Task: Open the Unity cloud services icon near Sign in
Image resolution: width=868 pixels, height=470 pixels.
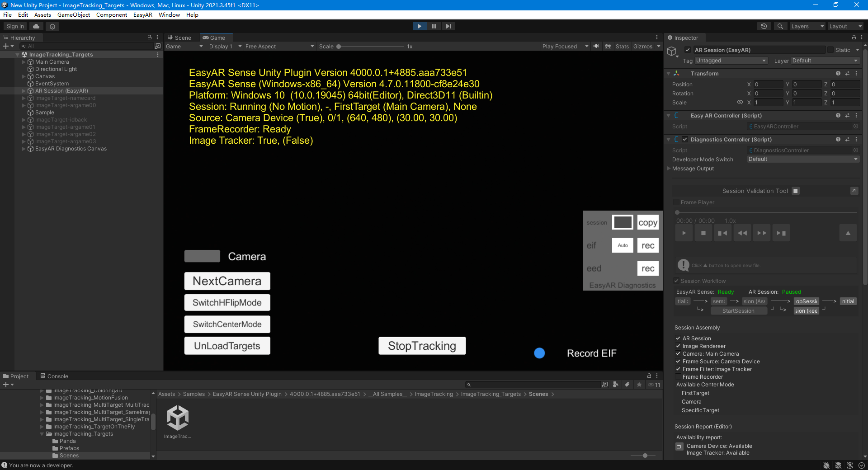Action: tap(36, 26)
